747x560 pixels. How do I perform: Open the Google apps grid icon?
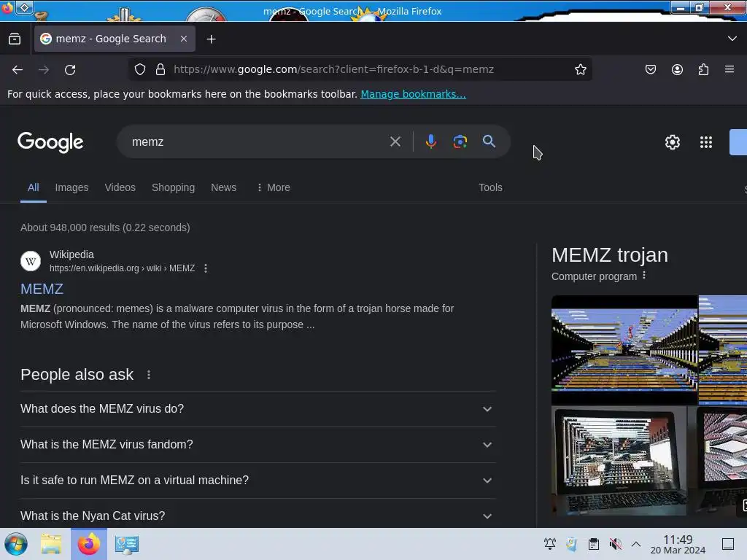(x=706, y=142)
